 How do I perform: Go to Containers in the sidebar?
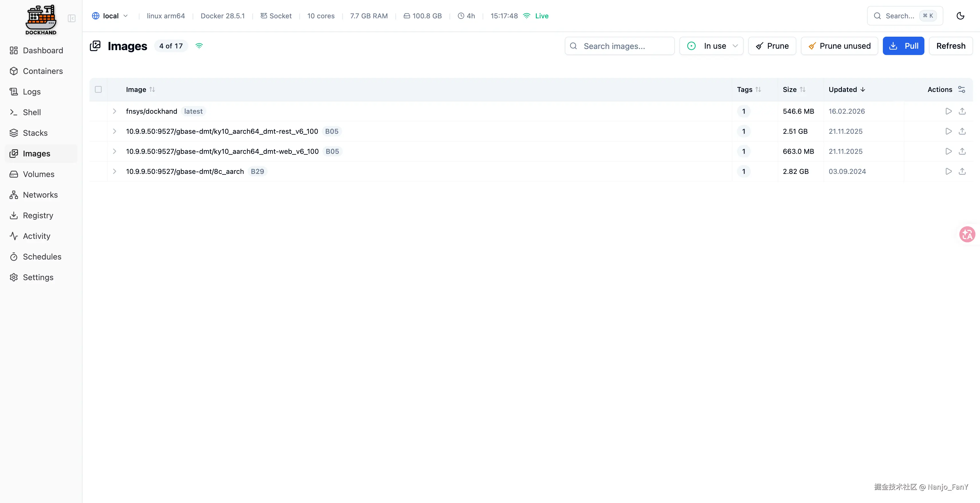point(43,71)
